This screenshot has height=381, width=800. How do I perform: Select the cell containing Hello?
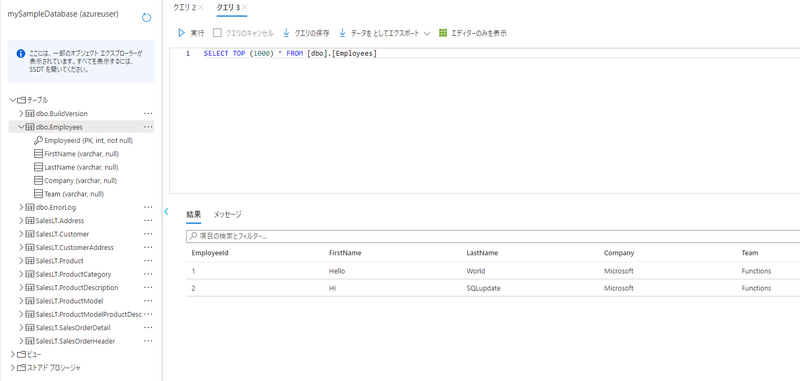pyautogui.click(x=337, y=271)
